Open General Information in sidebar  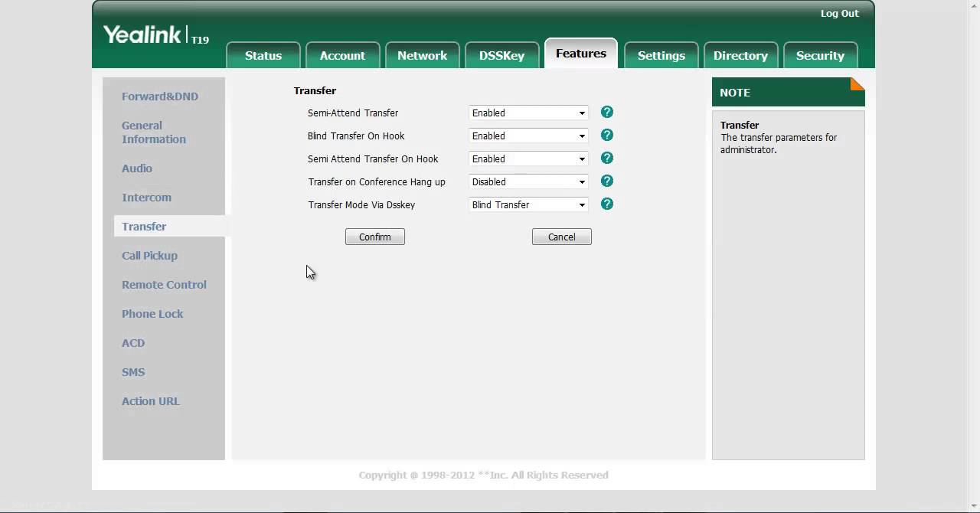(x=154, y=132)
